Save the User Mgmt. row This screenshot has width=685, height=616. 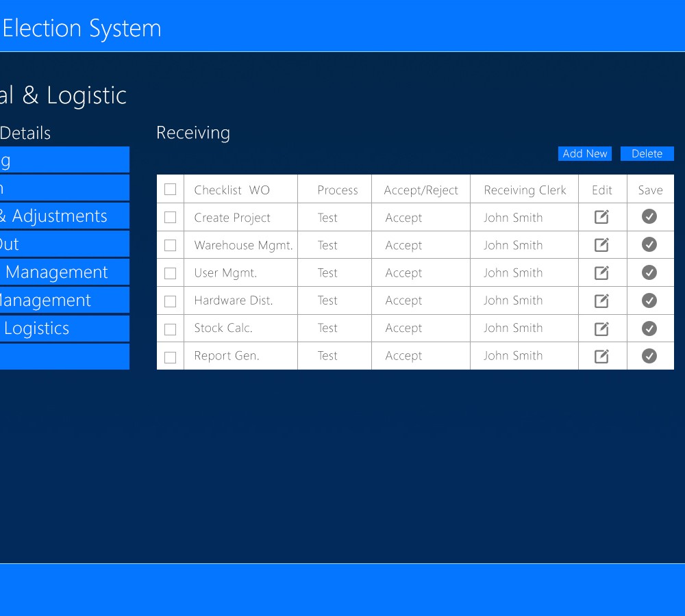(x=649, y=272)
